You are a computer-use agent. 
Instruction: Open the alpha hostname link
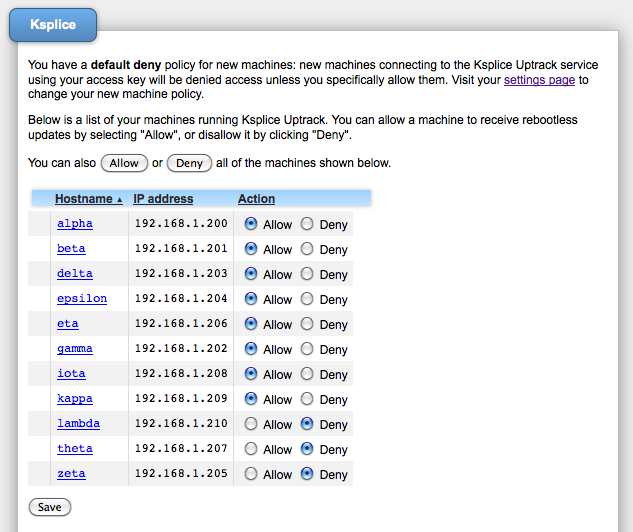(x=74, y=224)
